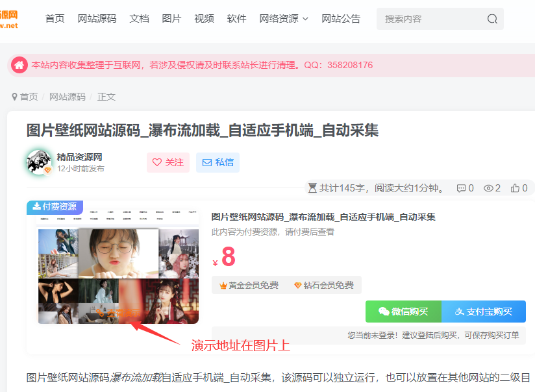Click the notice text with QQ number
The height and width of the screenshot is (392, 535).
tap(202, 65)
